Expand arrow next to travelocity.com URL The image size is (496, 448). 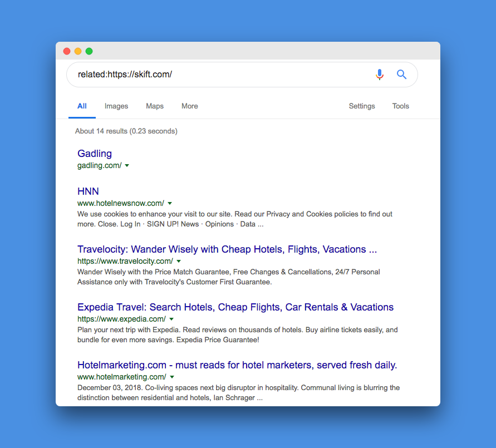coord(179,262)
